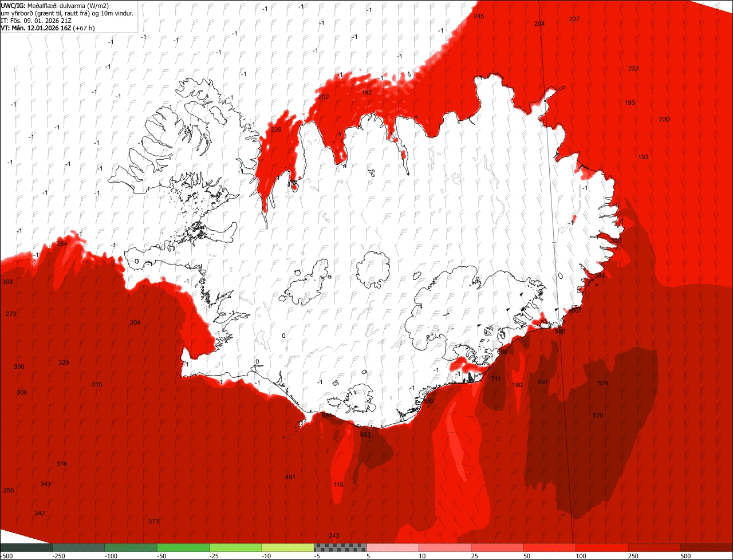Click the flux value 193
The height and width of the screenshot is (560, 733).
point(643,157)
